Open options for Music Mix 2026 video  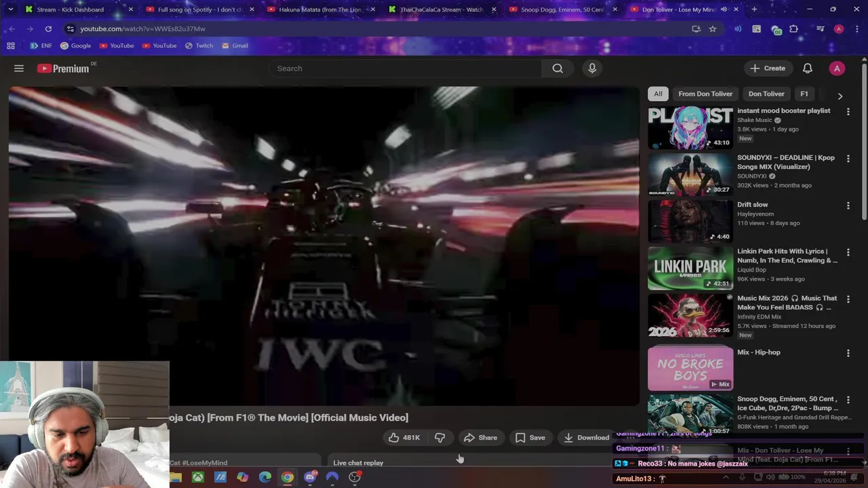848,298
